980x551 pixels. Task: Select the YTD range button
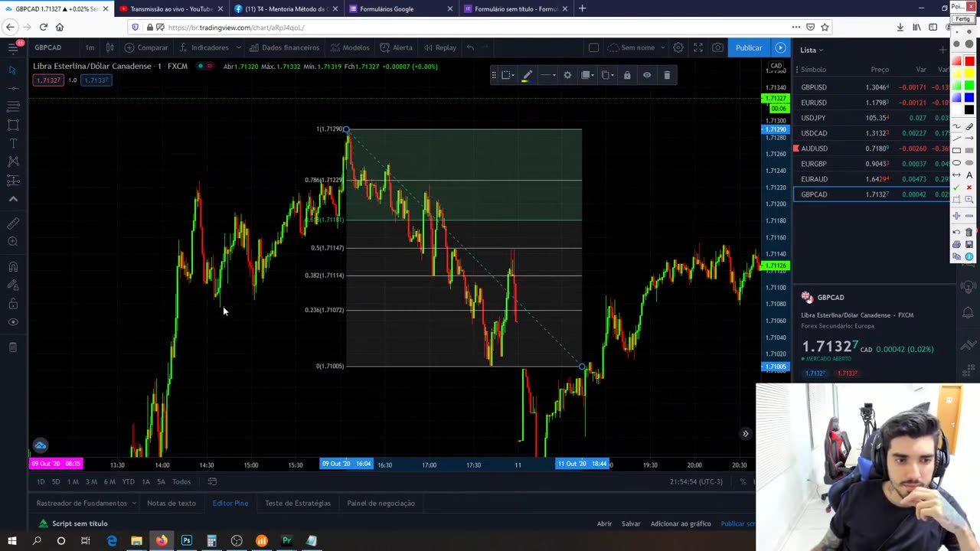click(x=128, y=481)
